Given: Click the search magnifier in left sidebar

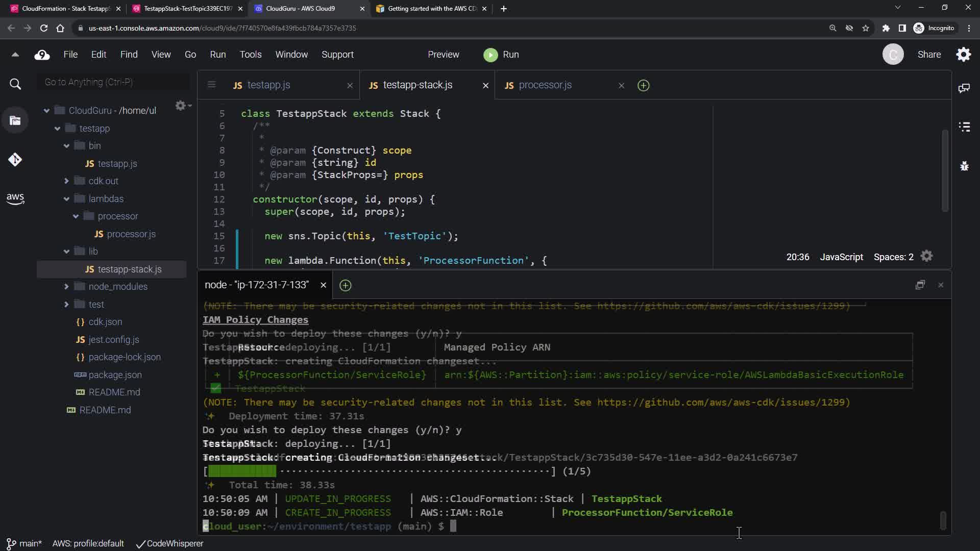Looking at the screenshot, I should click(15, 84).
